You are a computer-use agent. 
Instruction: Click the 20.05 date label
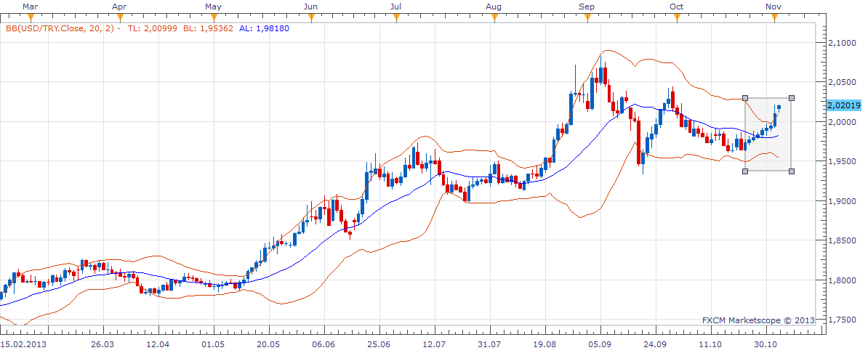pyautogui.click(x=268, y=343)
